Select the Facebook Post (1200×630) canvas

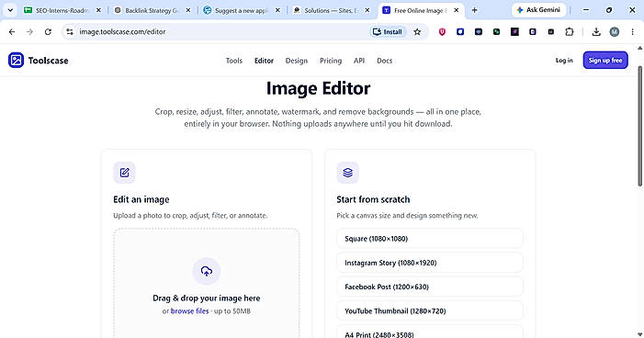tap(430, 287)
